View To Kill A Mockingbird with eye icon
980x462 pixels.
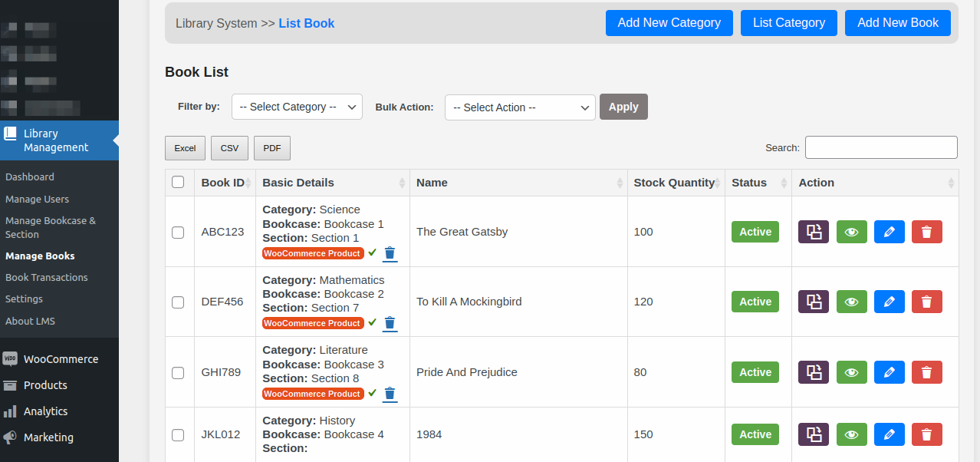851,302
